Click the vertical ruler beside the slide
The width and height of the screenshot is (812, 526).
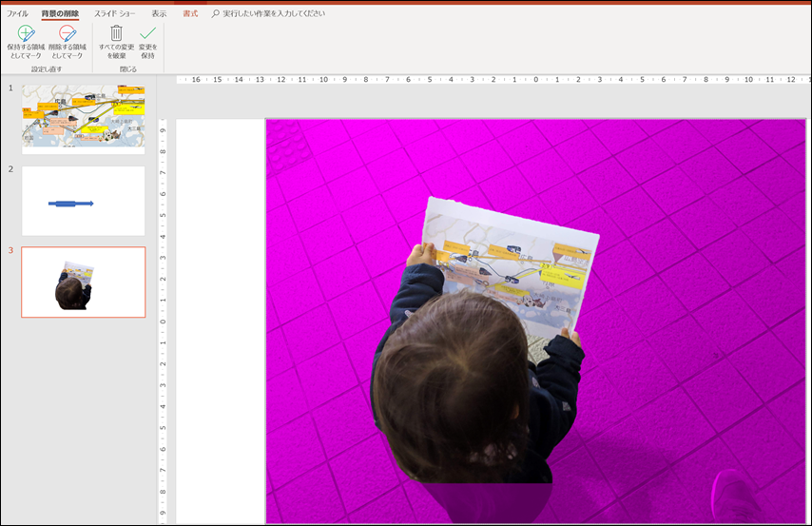point(163,321)
